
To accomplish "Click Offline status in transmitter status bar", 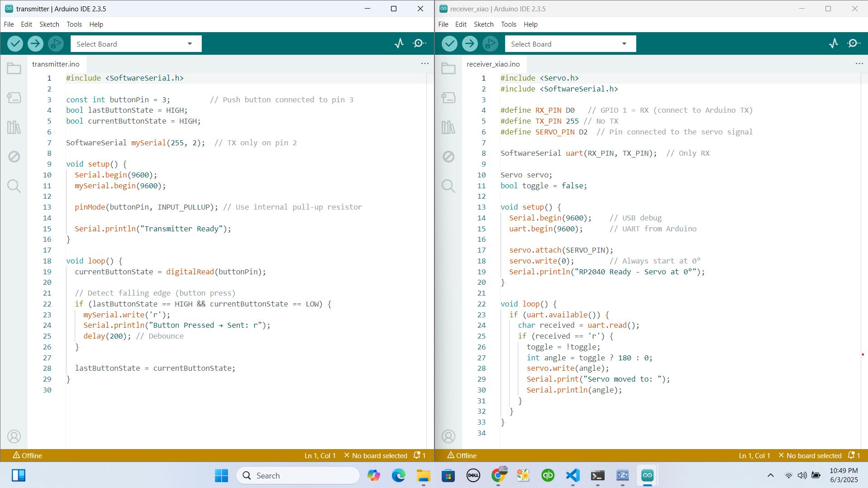I will tap(27, 455).
